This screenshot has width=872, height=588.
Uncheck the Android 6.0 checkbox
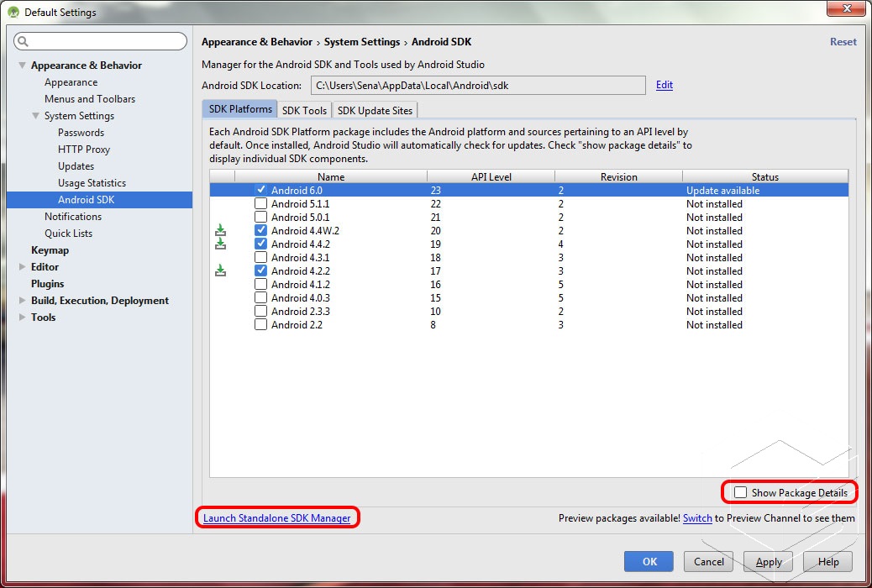click(x=260, y=190)
